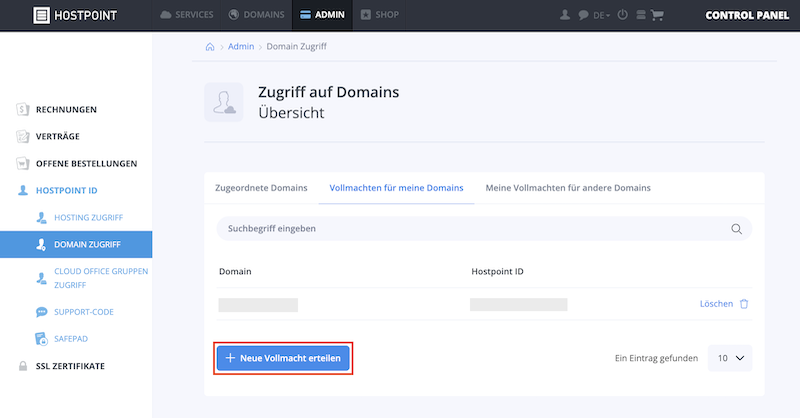Open Rechnungen in the sidebar
Image resolution: width=800 pixels, height=418 pixels.
[x=66, y=109]
